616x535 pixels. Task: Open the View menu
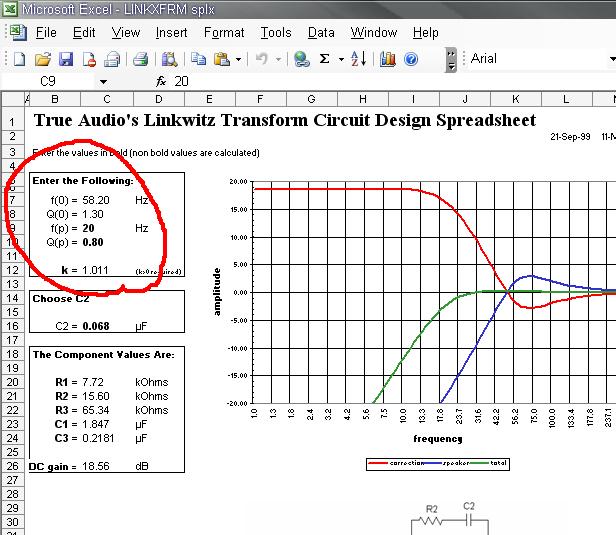(x=126, y=33)
